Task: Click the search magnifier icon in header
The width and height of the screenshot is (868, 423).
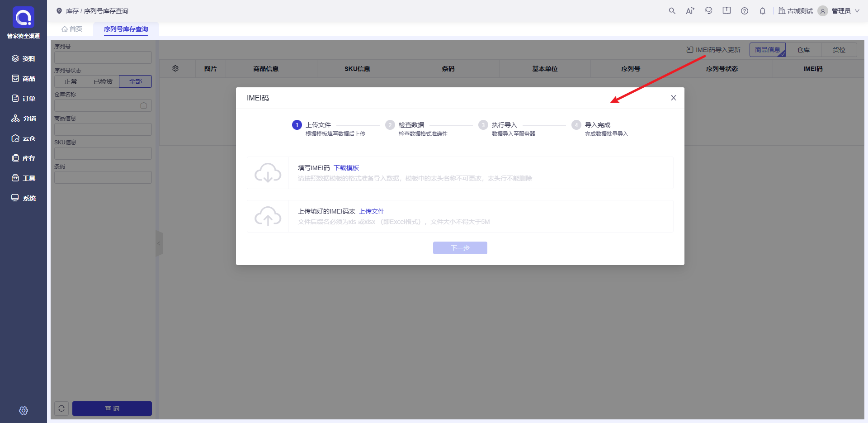Action: 672,11
